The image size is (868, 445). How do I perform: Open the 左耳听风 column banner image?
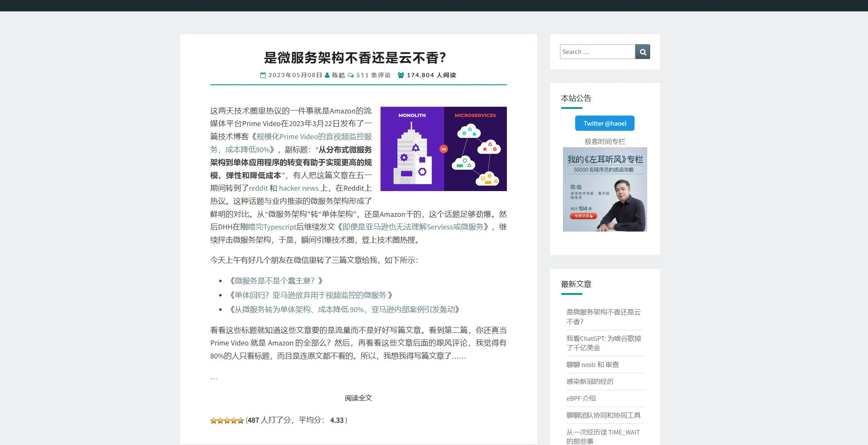tap(604, 189)
